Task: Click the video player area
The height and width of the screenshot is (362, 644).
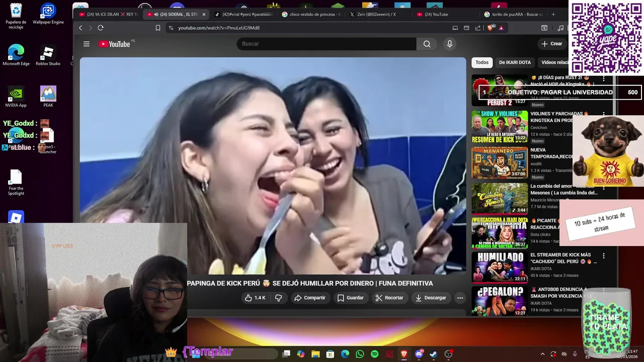Action: point(273,166)
